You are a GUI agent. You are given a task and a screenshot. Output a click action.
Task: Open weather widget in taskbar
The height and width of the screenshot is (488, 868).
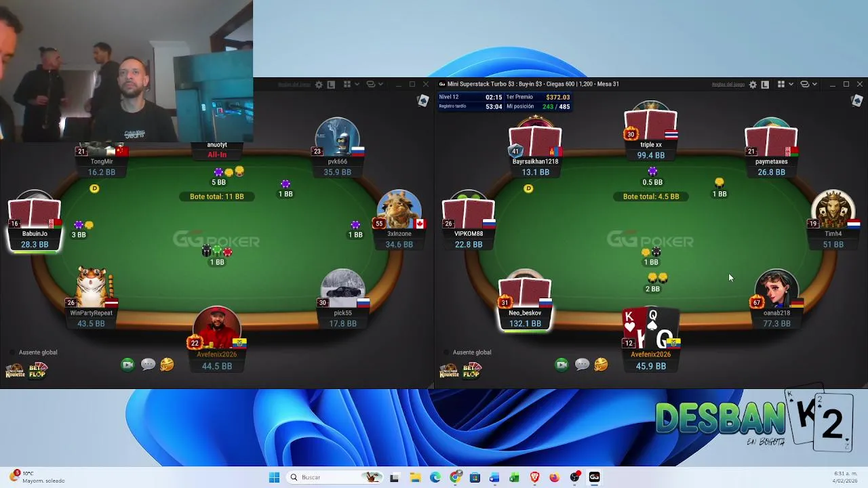coord(37,477)
